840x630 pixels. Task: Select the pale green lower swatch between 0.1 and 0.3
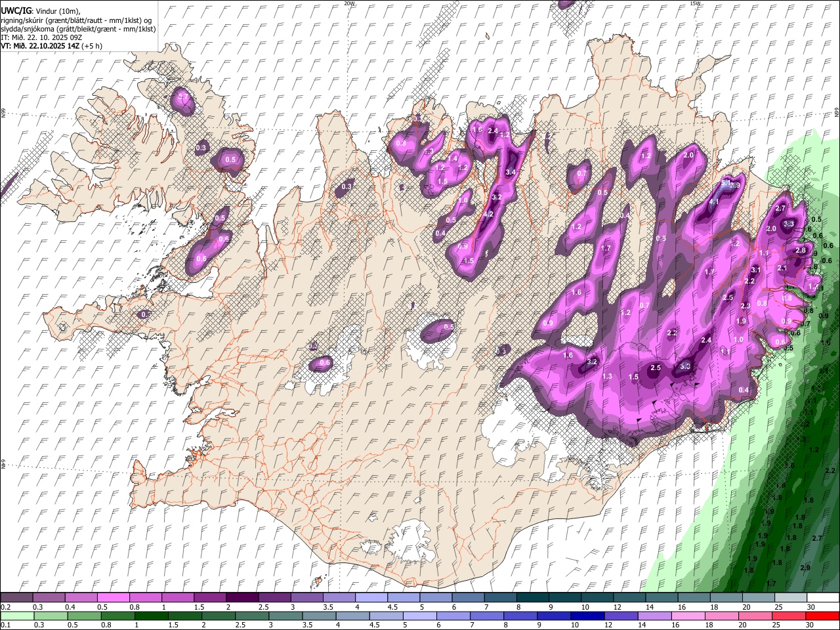(x=18, y=616)
